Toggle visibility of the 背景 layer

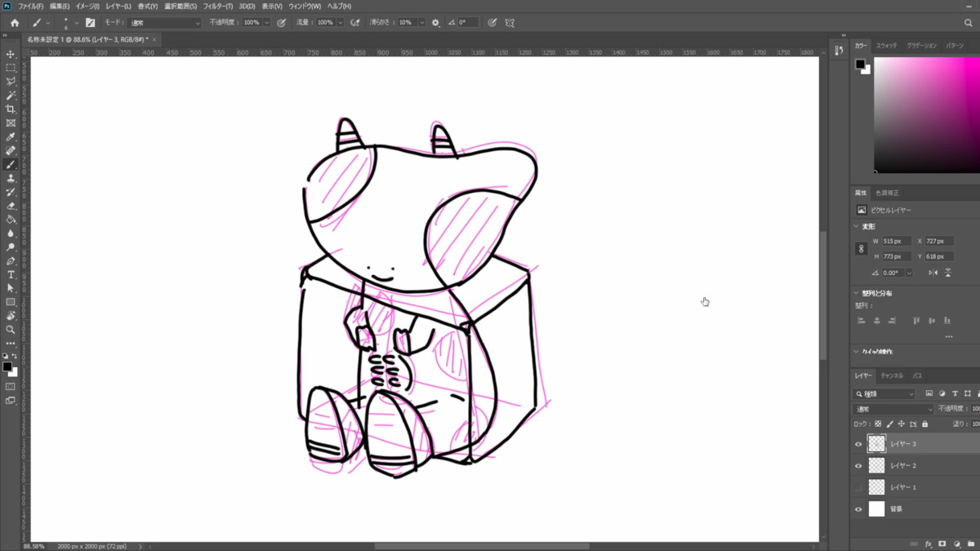click(x=857, y=509)
